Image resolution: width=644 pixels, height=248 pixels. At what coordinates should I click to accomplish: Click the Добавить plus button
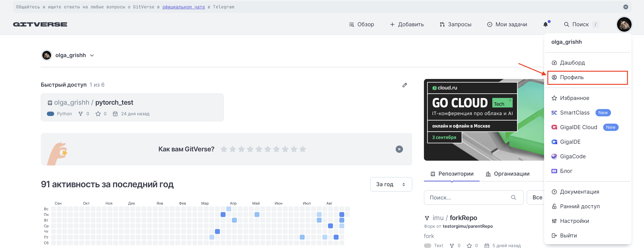pos(407,24)
